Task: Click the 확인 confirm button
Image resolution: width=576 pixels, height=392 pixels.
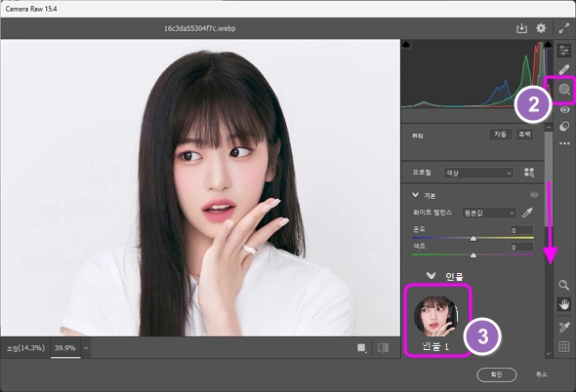Action: click(x=497, y=374)
